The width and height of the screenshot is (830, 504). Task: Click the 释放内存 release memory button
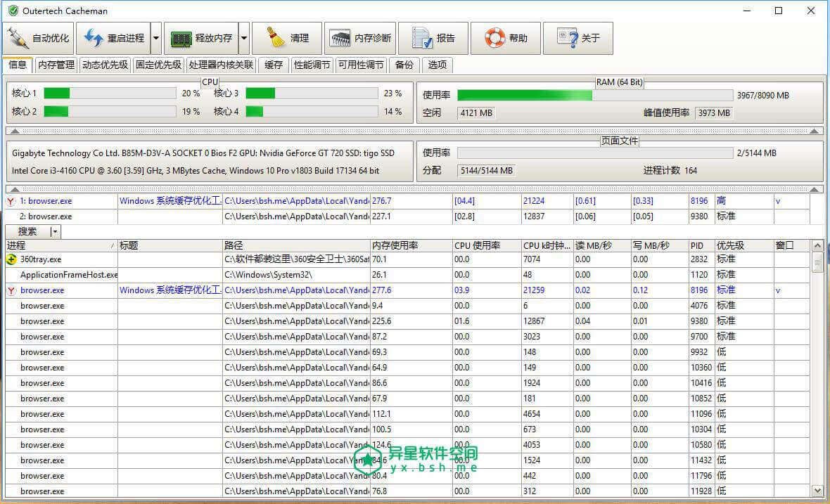pyautogui.click(x=201, y=38)
